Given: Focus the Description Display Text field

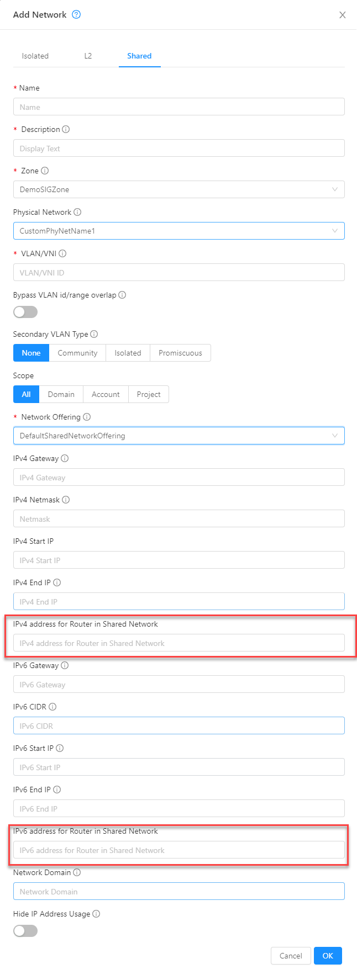Looking at the screenshot, I should (179, 148).
